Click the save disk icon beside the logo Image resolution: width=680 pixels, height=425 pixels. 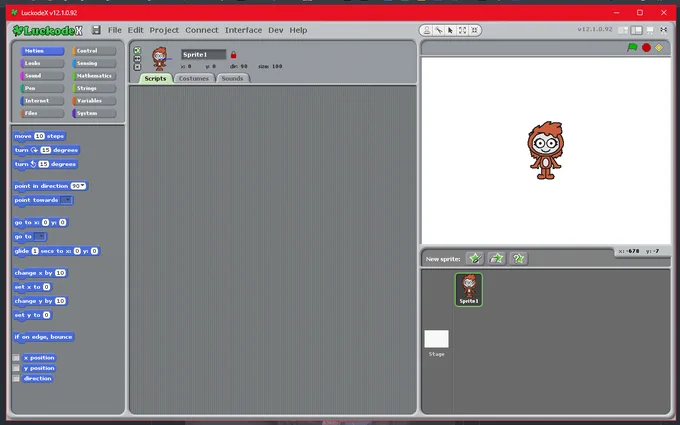[x=96, y=30]
